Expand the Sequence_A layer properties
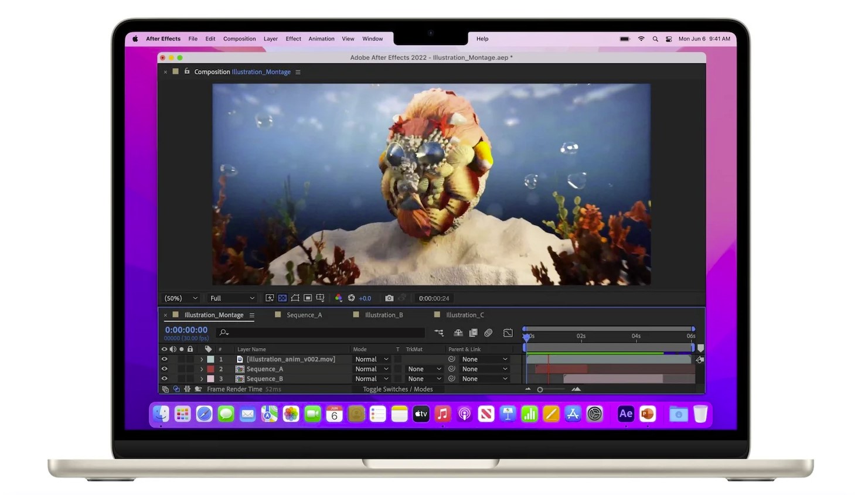868x495 pixels. click(202, 369)
